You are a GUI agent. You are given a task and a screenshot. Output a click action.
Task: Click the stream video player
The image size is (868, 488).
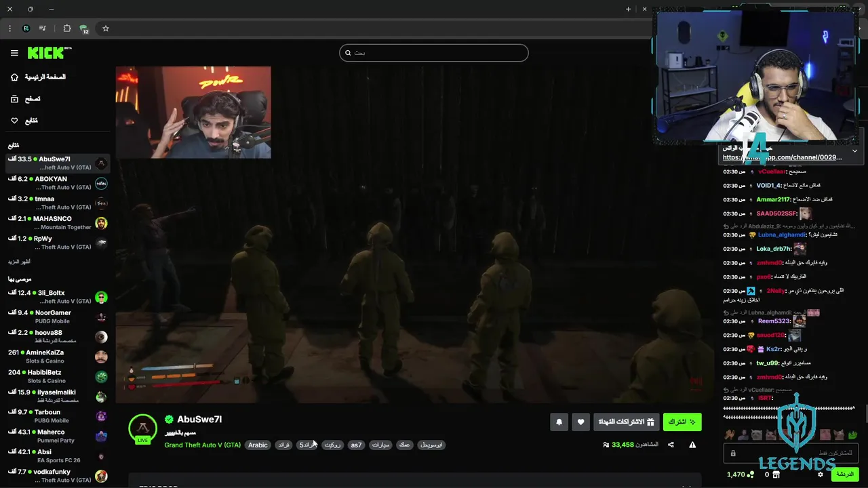point(414,234)
